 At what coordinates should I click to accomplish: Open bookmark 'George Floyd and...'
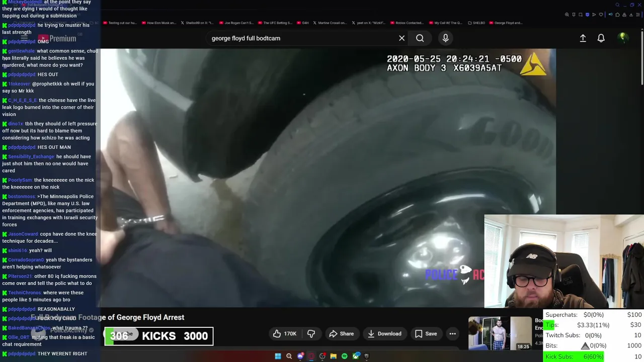tap(506, 23)
